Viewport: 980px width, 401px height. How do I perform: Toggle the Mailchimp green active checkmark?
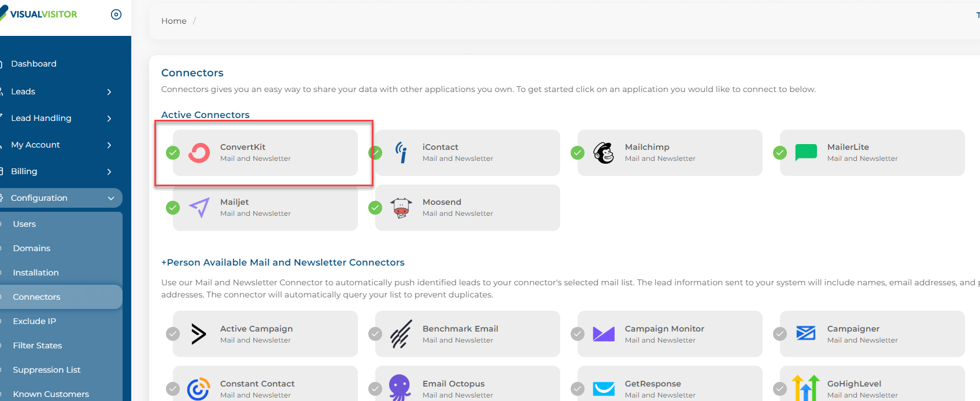tap(578, 153)
